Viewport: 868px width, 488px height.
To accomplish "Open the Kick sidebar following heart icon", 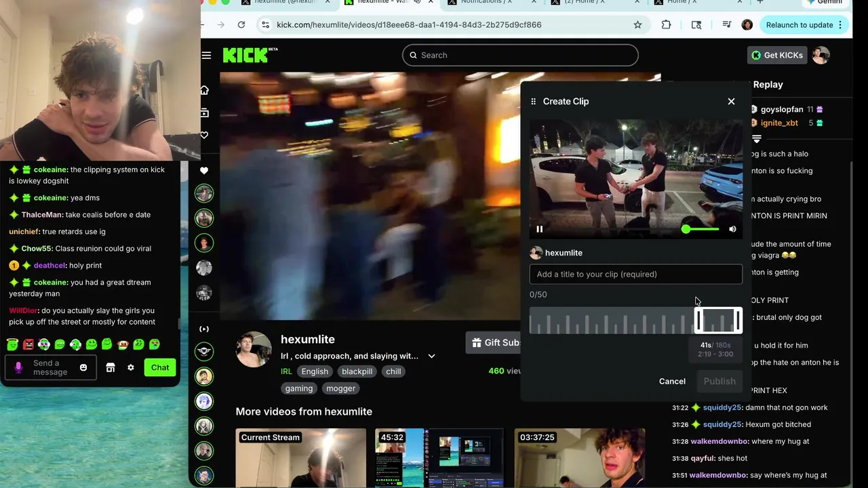I will click(x=204, y=135).
